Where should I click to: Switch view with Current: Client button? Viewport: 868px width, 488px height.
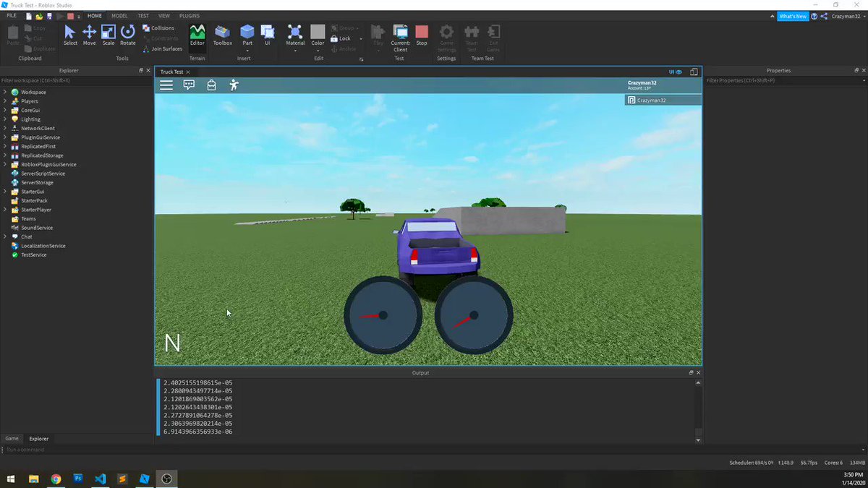click(x=400, y=38)
